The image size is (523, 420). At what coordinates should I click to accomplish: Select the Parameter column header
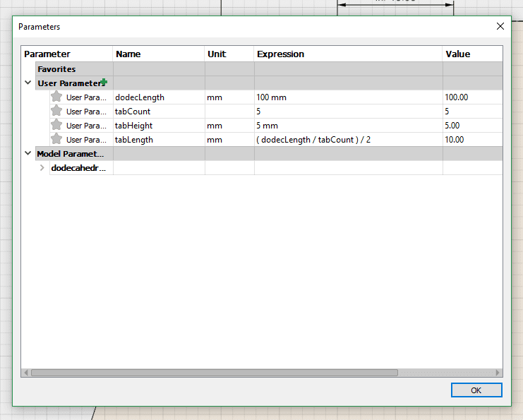[67, 54]
